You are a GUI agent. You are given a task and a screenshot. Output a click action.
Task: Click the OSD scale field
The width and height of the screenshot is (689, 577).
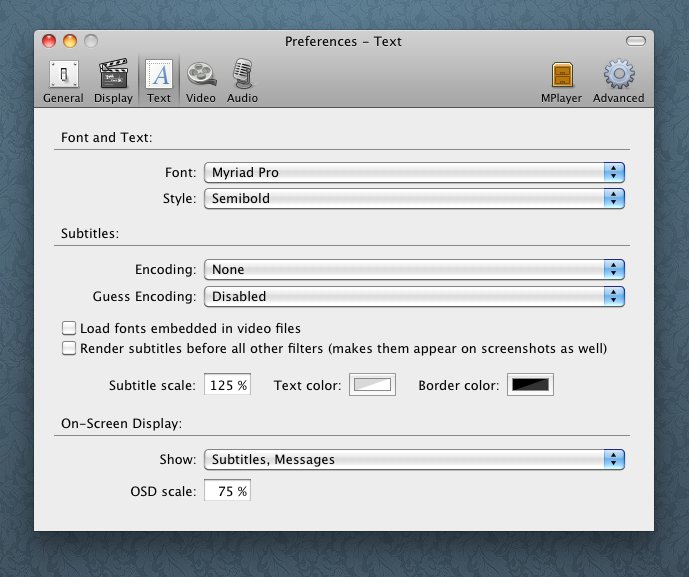228,491
